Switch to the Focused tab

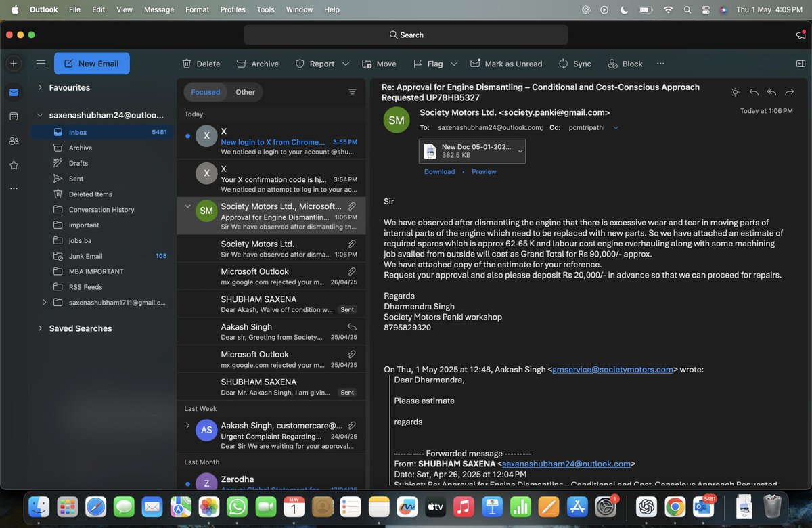[x=205, y=92]
